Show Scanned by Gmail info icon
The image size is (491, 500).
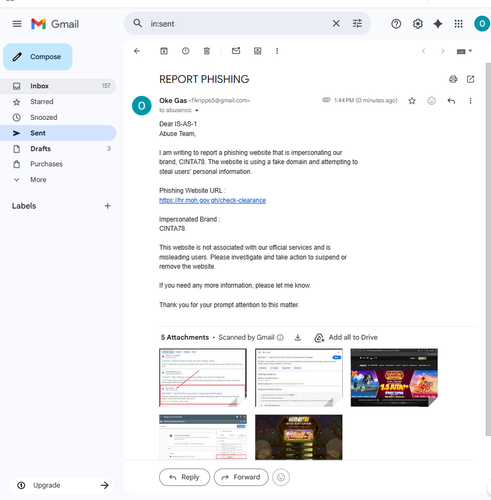pyautogui.click(x=280, y=338)
